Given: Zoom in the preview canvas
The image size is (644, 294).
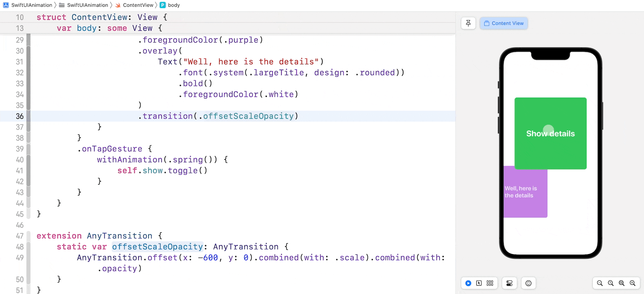Looking at the screenshot, I should click(x=633, y=283).
